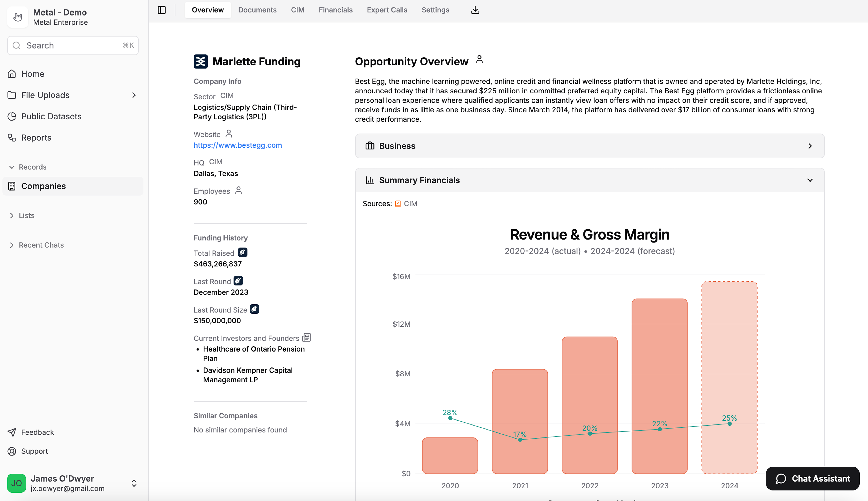Open the account switcher for James O'Dwyer
Image resolution: width=868 pixels, height=501 pixels.
pos(134,483)
